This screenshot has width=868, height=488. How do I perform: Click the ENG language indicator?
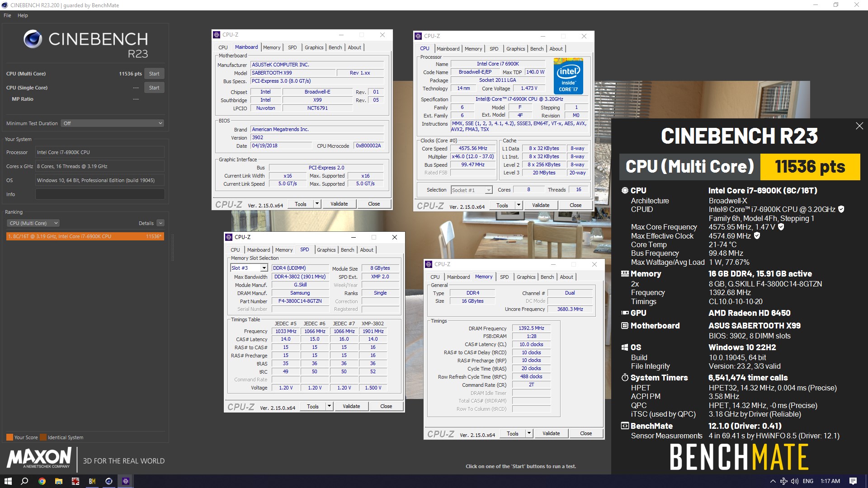pos(808,481)
